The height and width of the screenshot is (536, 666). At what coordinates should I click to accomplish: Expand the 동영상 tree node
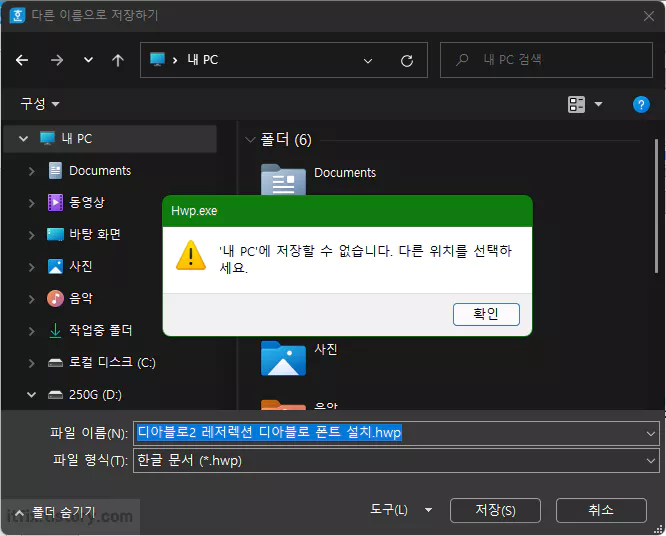[x=31, y=203]
